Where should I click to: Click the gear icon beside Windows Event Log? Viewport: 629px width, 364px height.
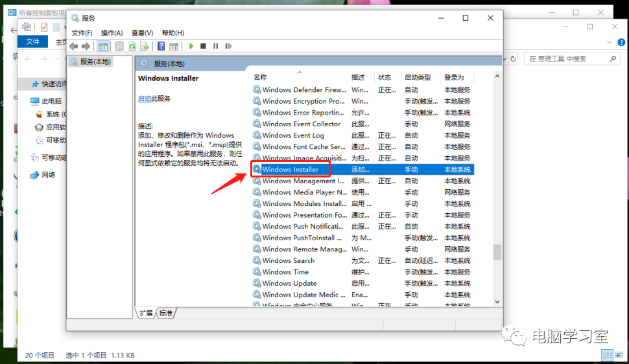click(257, 135)
